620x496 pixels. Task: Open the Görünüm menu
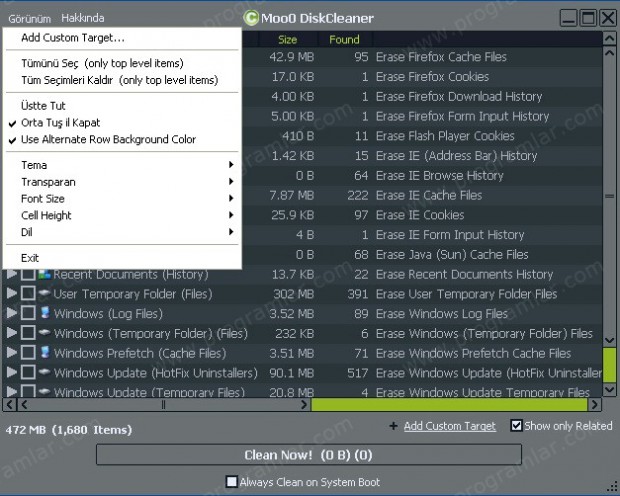point(30,18)
